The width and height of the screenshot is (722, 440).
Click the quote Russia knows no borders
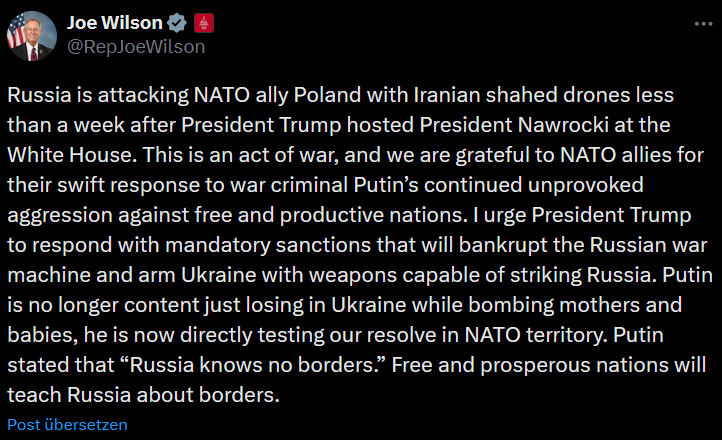(255, 365)
